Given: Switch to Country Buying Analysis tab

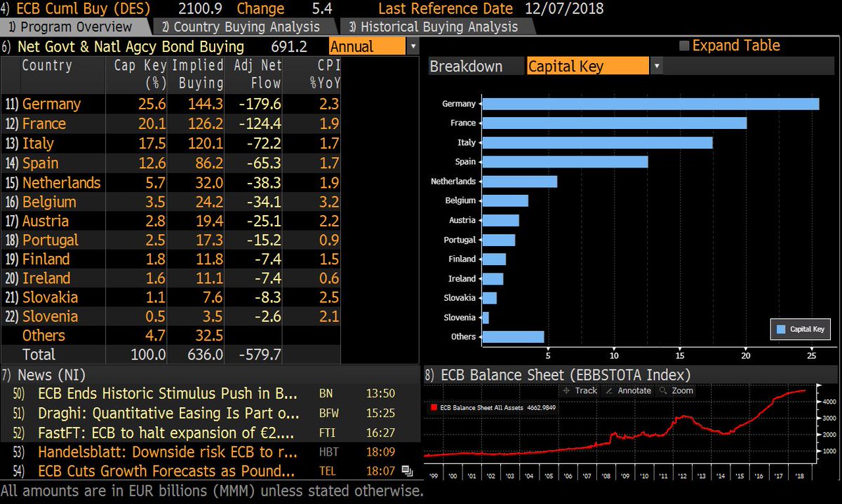Looking at the screenshot, I should [241, 27].
